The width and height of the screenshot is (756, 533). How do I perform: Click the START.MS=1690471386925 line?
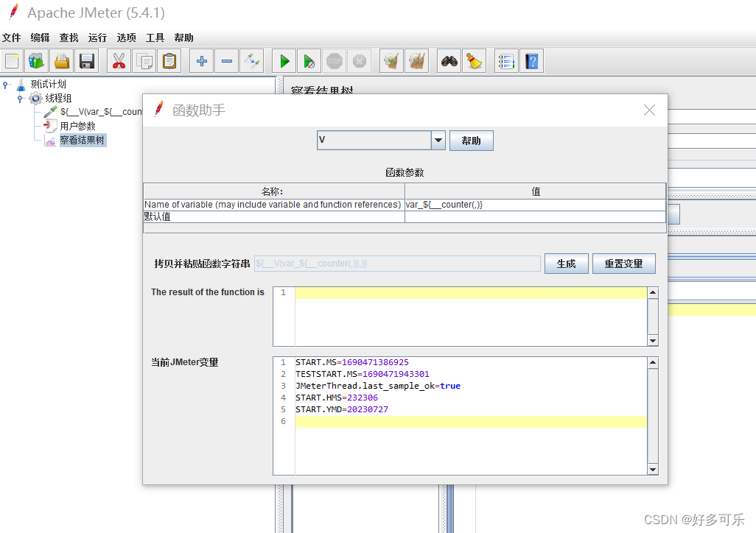352,362
